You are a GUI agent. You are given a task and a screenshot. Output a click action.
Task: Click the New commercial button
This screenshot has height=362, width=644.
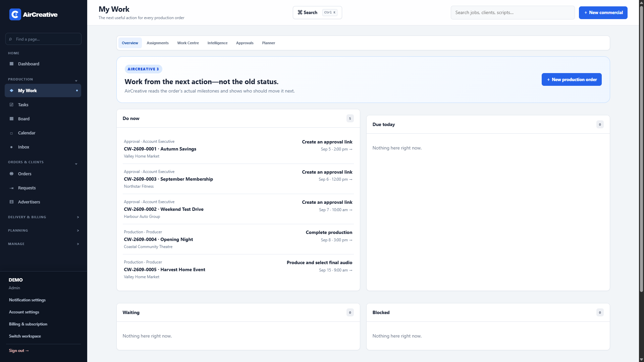coord(603,13)
